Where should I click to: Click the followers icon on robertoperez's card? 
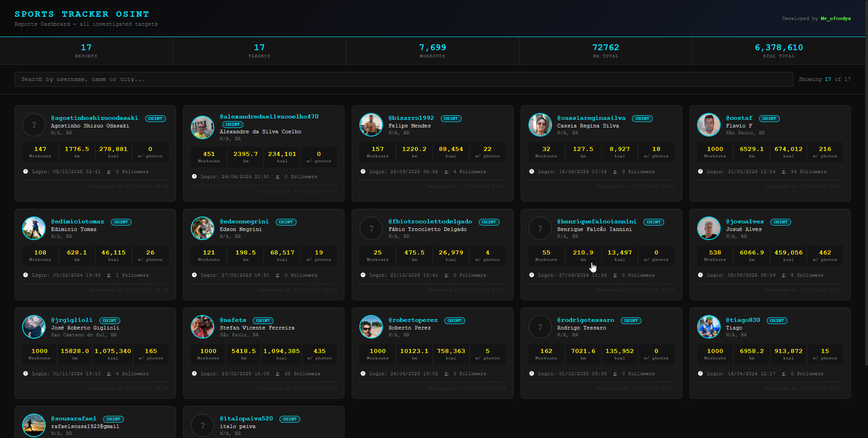click(447, 374)
